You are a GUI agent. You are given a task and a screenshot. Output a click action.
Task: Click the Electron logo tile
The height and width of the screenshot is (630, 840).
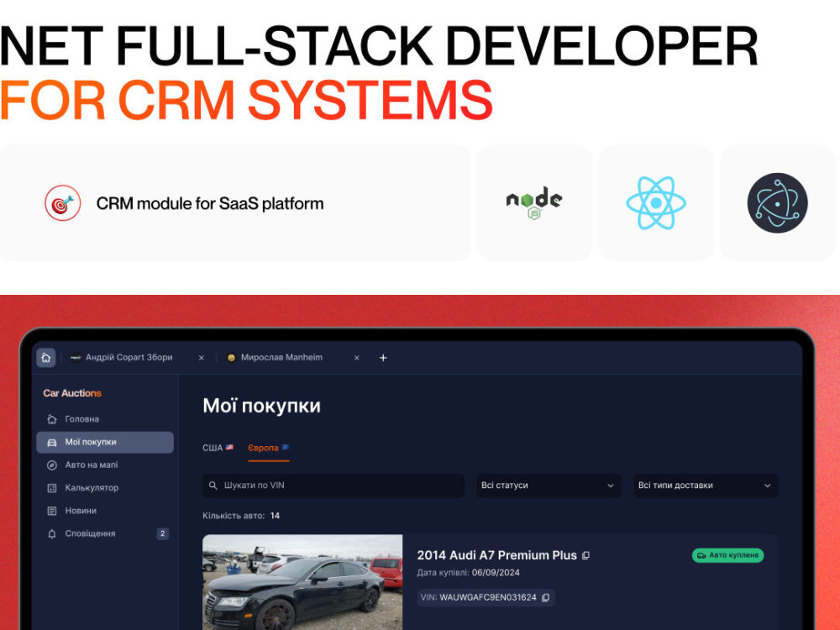tap(777, 203)
